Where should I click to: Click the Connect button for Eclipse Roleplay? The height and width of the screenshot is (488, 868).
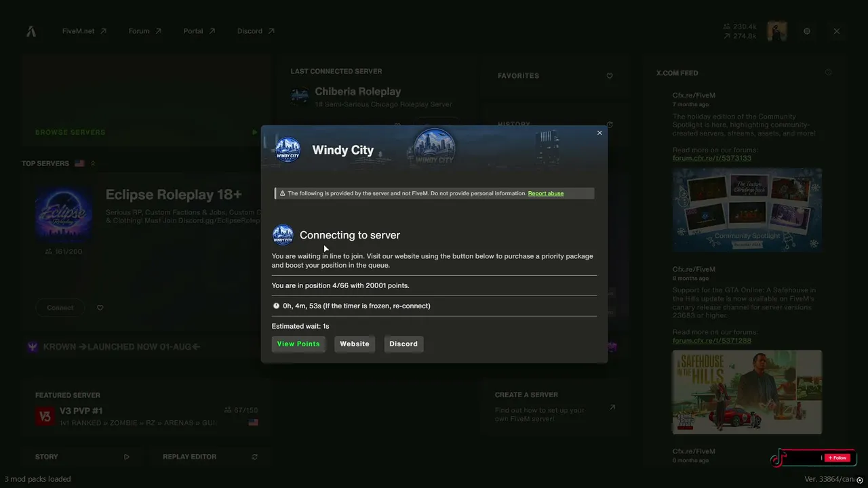click(60, 308)
